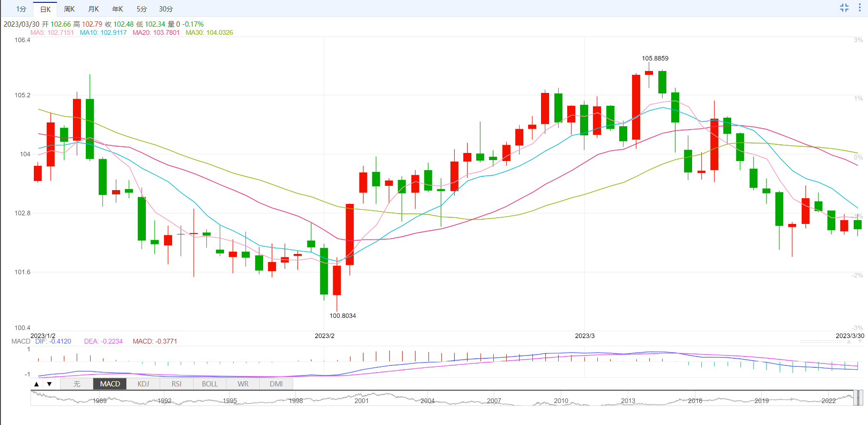The height and width of the screenshot is (425, 868).
Task: Click the DEA: -0.2234 value label
Action: click(x=103, y=341)
